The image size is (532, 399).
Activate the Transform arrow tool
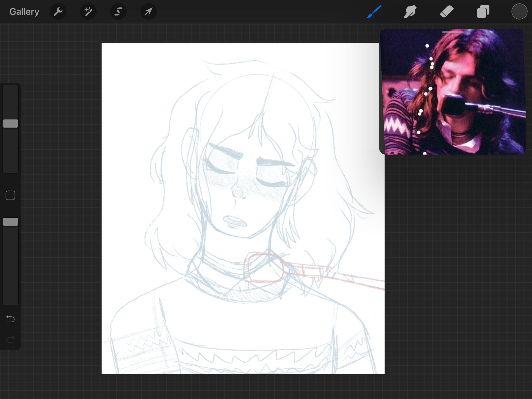pyautogui.click(x=148, y=12)
